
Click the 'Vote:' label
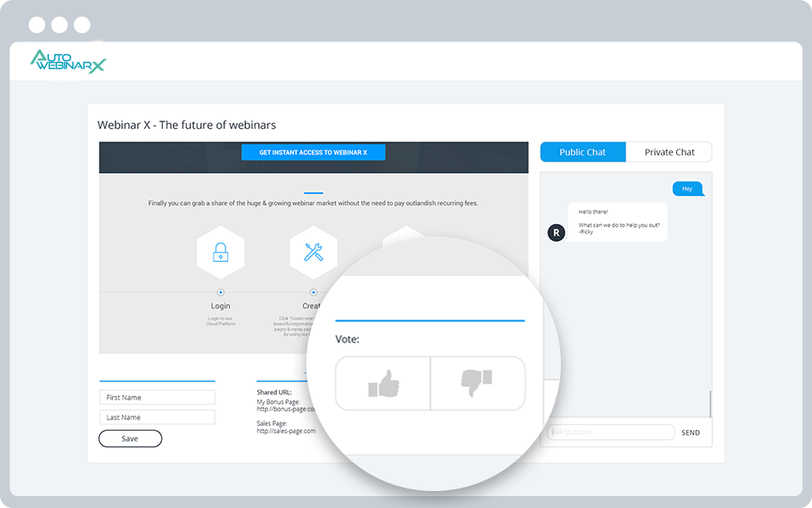tap(347, 339)
